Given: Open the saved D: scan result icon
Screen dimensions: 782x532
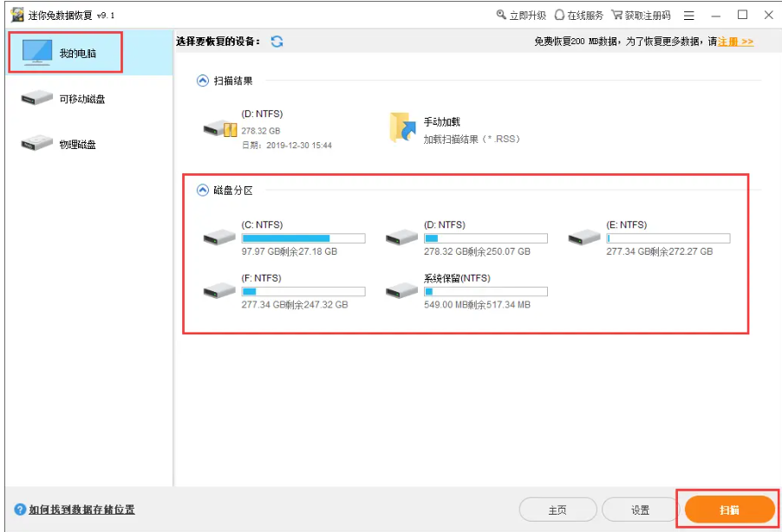Looking at the screenshot, I should pos(220,129).
